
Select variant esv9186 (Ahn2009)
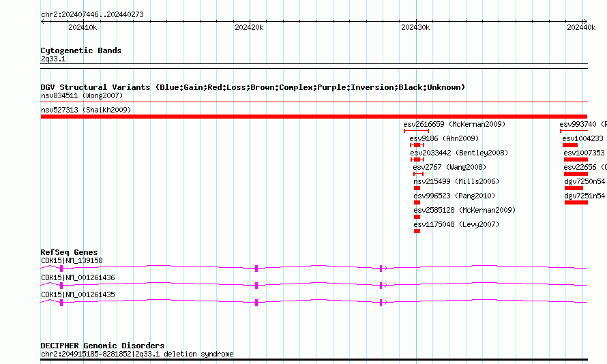coord(444,138)
